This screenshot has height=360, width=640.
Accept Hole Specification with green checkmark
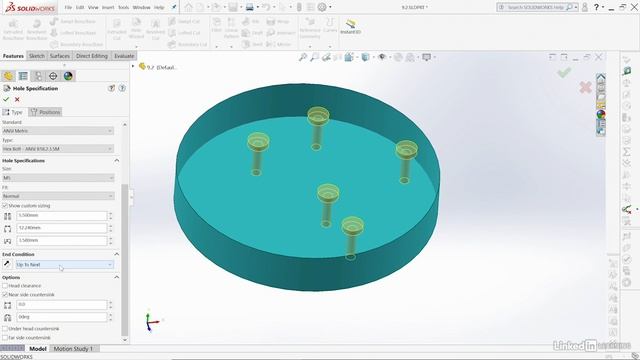(6, 99)
